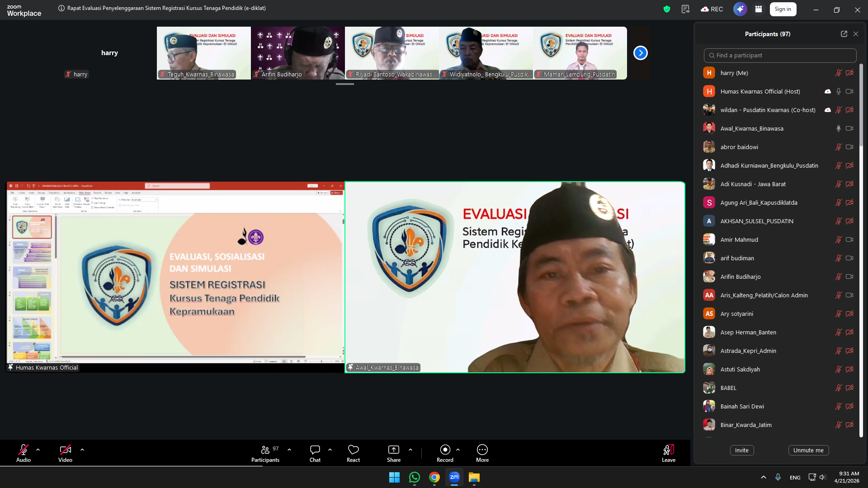Viewport: 868px width, 488px height.
Task: Expand the audio settings arrow
Action: 38,450
